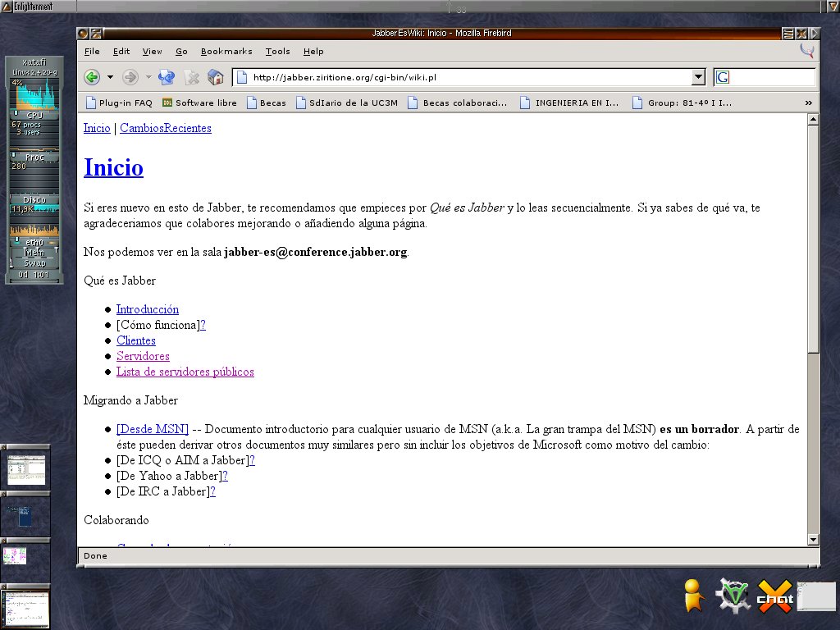Open the green V gear icon

733,596
